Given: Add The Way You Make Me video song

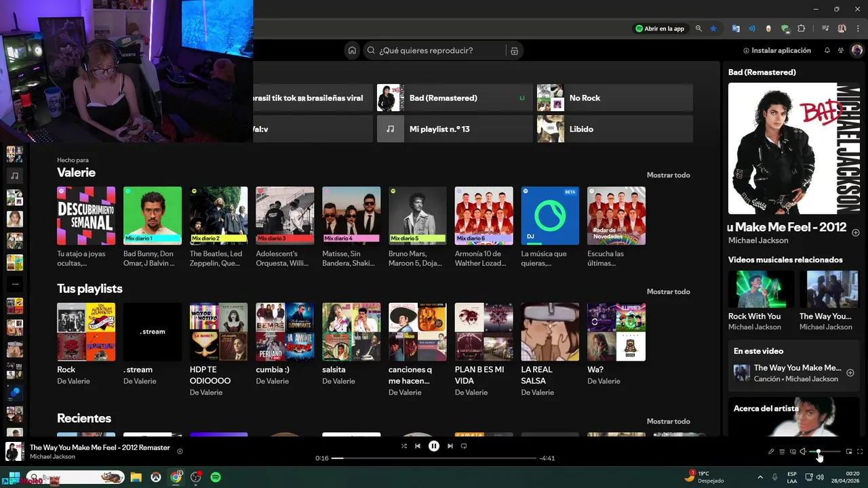Looking at the screenshot, I should click(850, 373).
